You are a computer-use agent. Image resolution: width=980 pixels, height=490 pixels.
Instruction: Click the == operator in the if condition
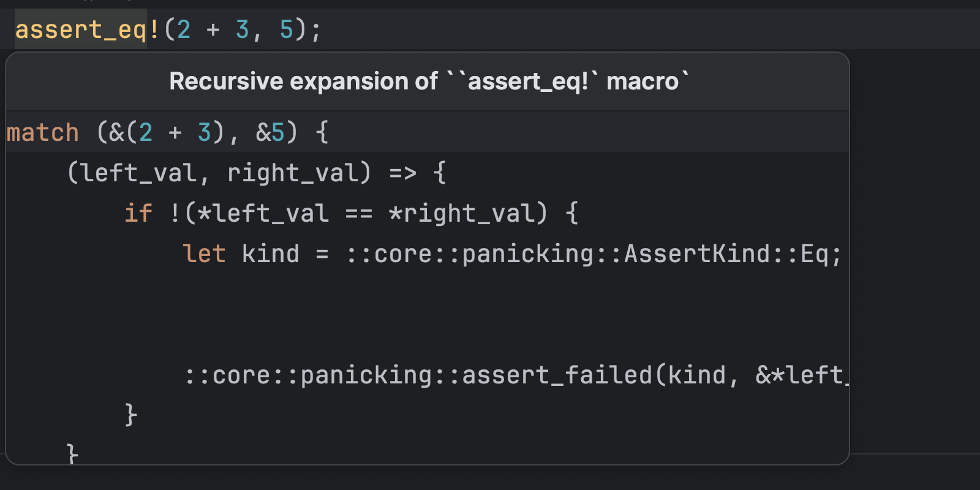coord(359,213)
